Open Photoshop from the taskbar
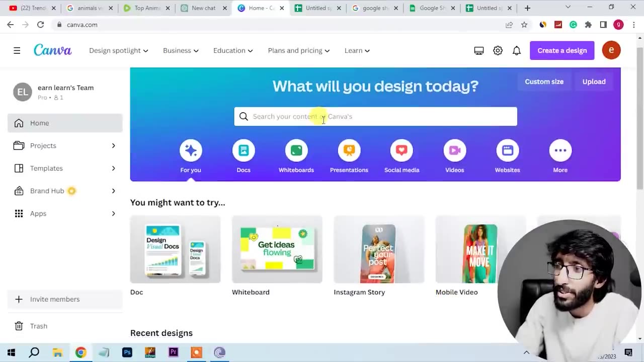Viewport: 644px width, 362px height. [x=127, y=352]
